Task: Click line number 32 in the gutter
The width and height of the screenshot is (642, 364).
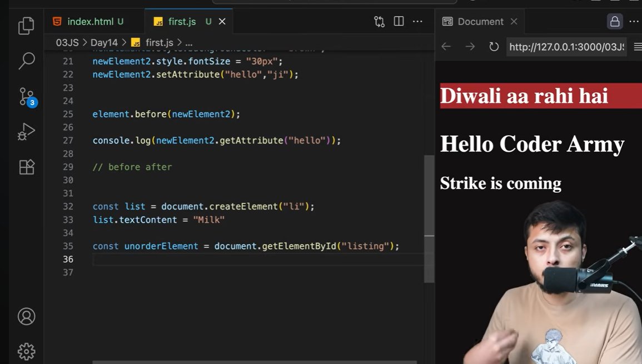Action: coord(68,206)
